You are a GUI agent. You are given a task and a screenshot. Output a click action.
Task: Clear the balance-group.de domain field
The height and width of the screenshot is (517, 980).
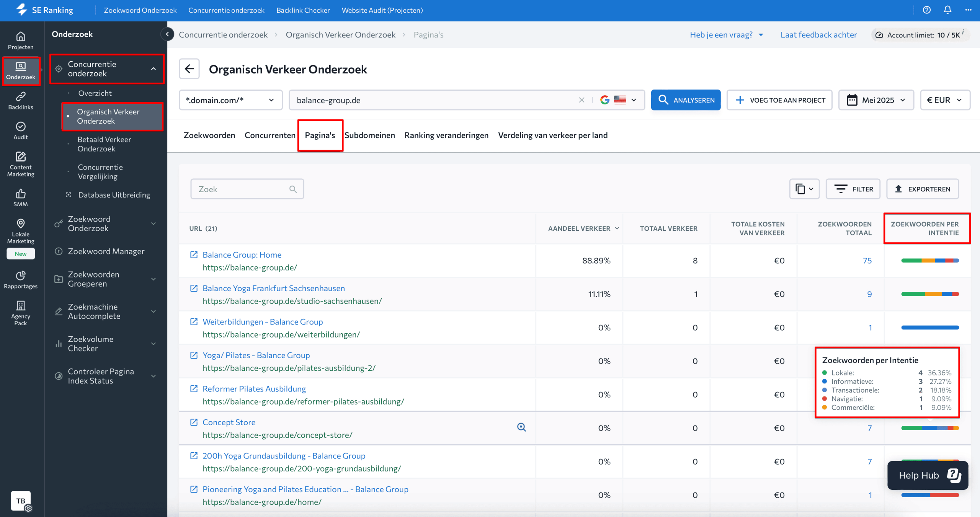[581, 100]
